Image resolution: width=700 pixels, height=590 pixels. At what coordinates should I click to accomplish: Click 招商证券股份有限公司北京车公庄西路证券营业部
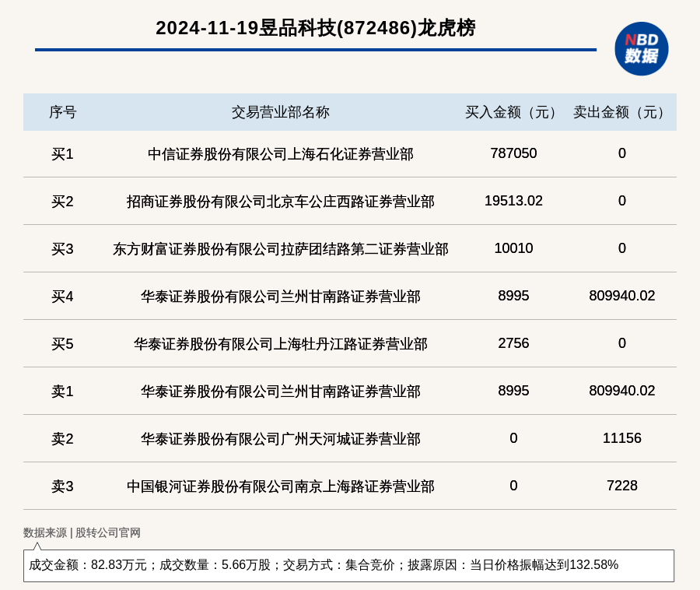[x=280, y=202]
